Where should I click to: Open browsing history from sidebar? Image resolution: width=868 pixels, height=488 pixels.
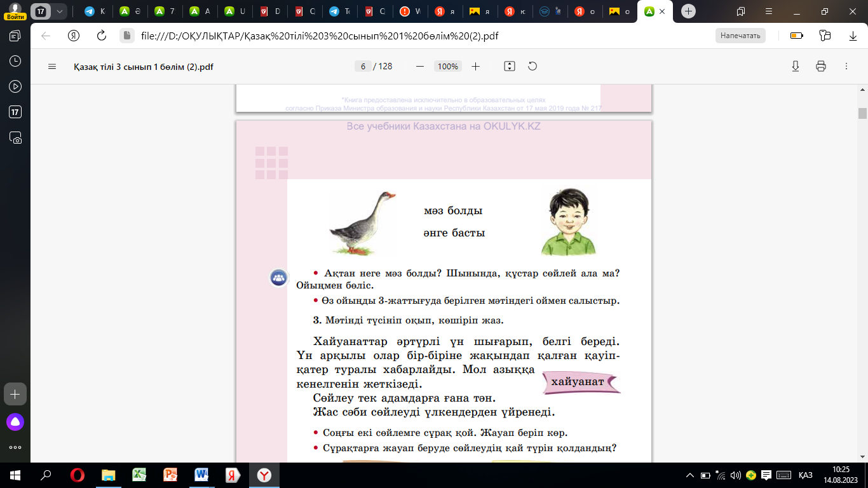coord(15,61)
